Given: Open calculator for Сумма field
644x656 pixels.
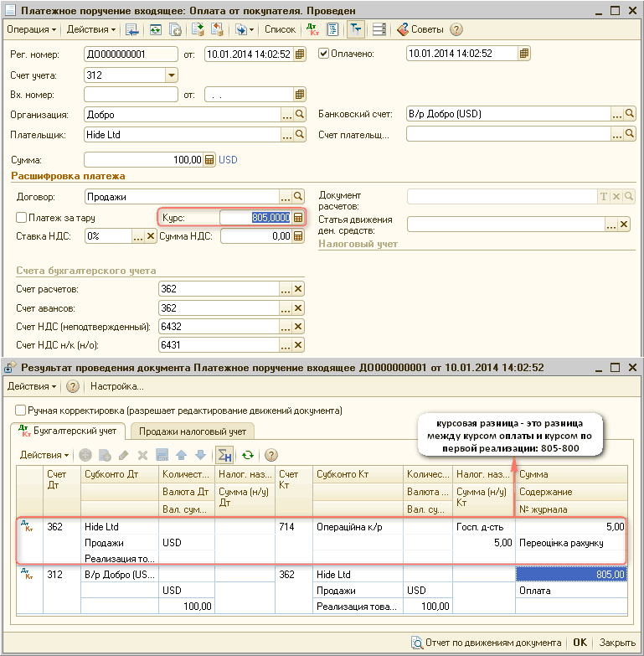Looking at the screenshot, I should pos(209,159).
